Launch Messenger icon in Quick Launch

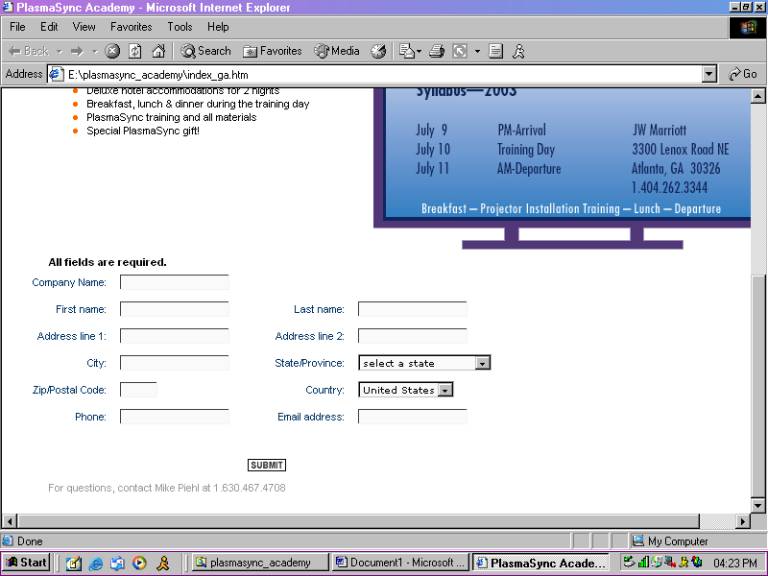point(163,563)
